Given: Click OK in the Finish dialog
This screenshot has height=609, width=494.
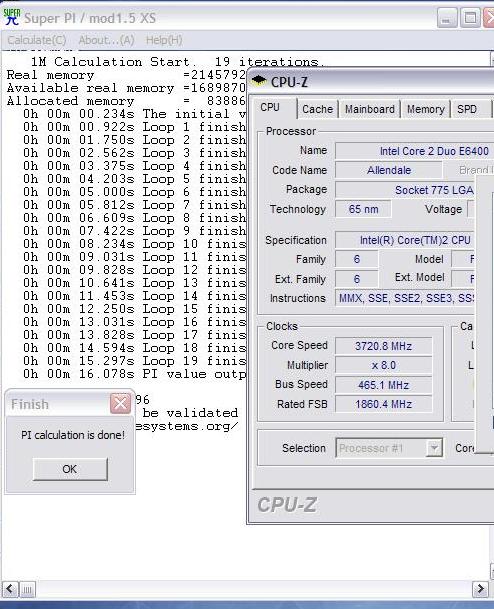Looking at the screenshot, I should [70, 469].
